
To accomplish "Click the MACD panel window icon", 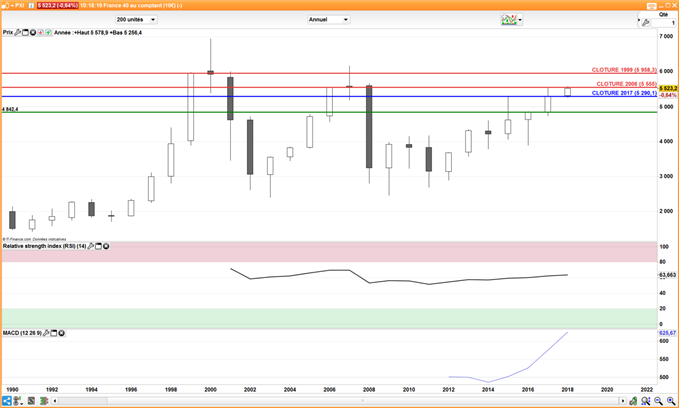I will click(x=54, y=333).
